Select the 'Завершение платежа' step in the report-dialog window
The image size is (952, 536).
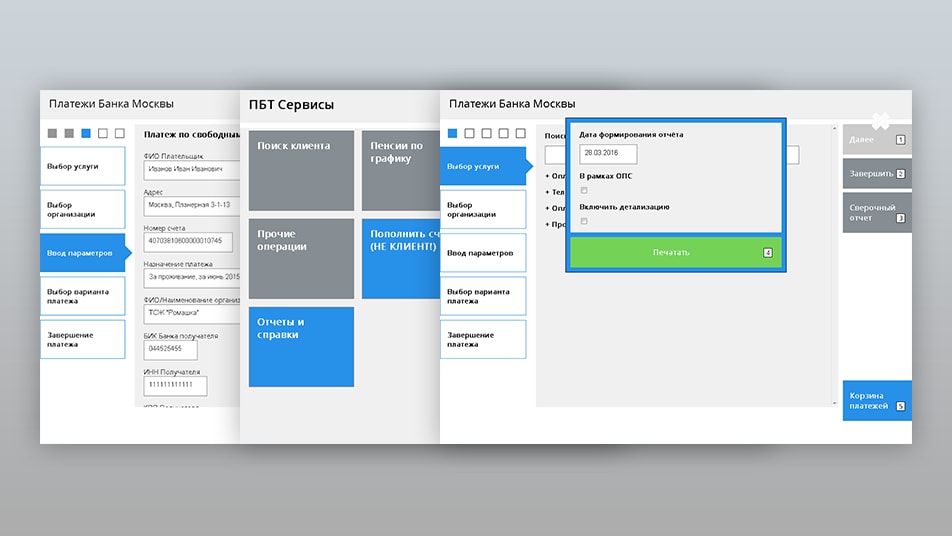point(483,339)
